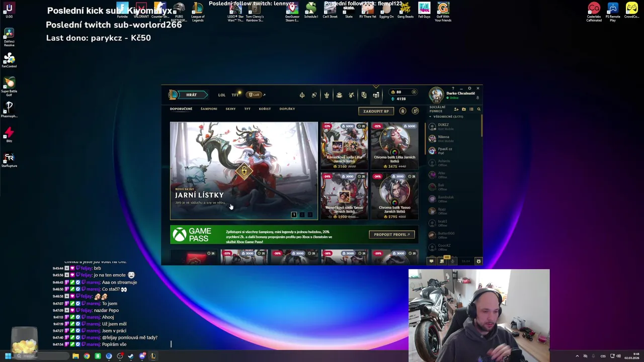
Task: Open the gifting center icon
Action: [403, 111]
